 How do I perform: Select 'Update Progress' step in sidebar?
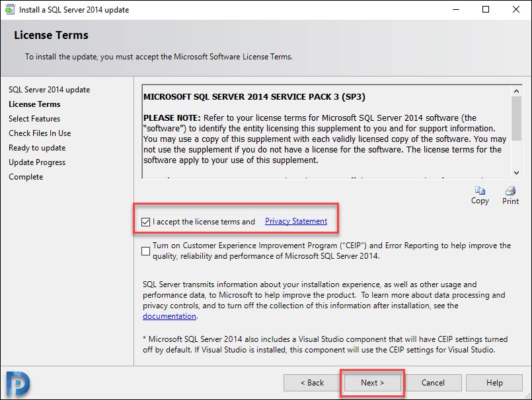[37, 162]
